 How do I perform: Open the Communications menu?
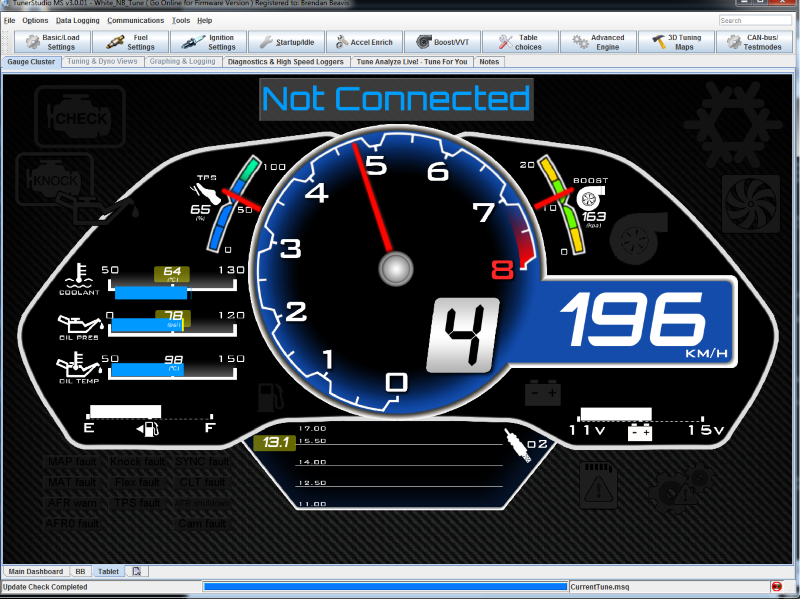135,20
